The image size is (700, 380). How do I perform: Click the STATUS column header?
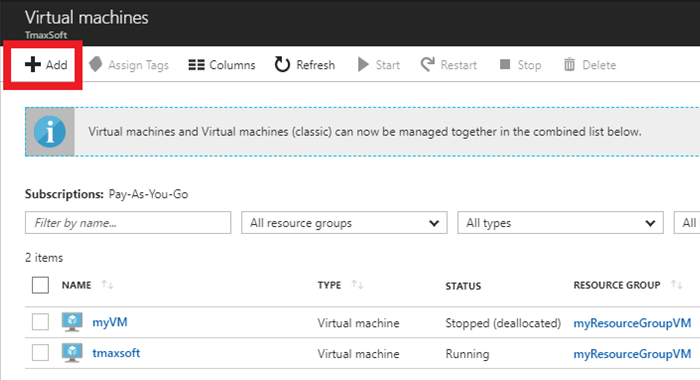[463, 286]
